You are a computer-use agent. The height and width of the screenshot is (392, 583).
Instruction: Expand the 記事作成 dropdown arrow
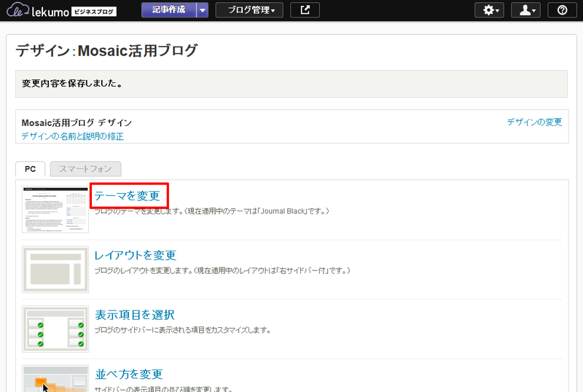[x=203, y=10]
